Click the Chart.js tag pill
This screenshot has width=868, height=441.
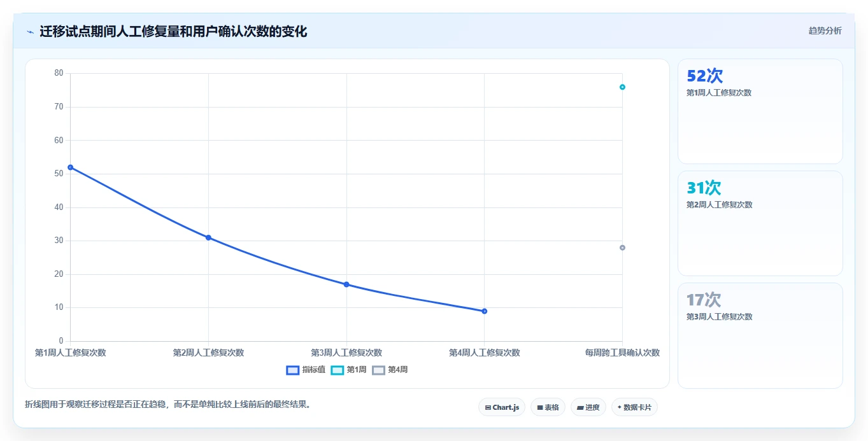tap(502, 407)
